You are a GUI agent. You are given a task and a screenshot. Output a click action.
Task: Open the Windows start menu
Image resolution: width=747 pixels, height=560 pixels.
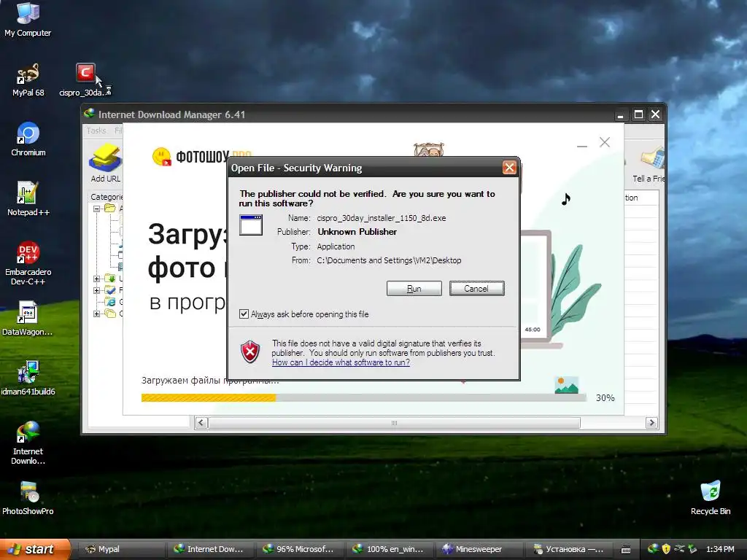click(35, 549)
